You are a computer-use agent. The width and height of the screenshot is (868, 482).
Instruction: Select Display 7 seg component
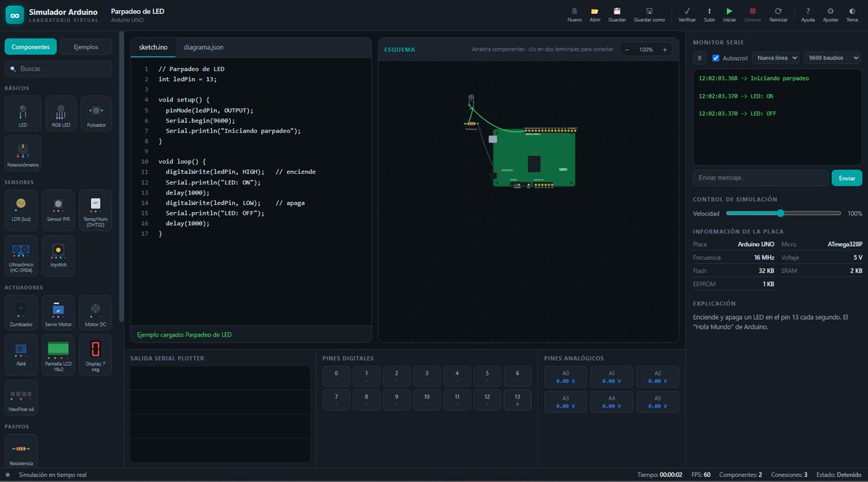(95, 355)
